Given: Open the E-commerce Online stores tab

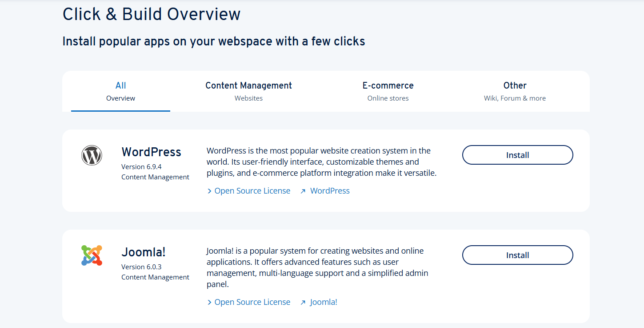Looking at the screenshot, I should pos(388,91).
